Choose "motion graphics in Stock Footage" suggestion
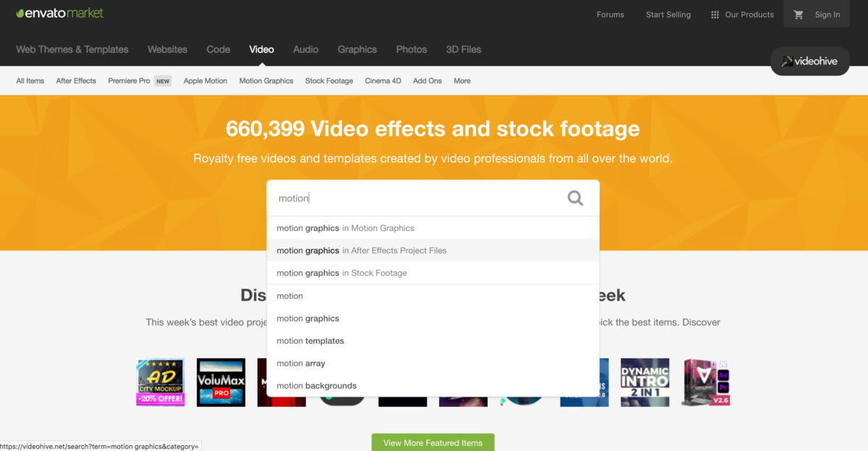Viewport: 868px width, 451px height. [433, 273]
